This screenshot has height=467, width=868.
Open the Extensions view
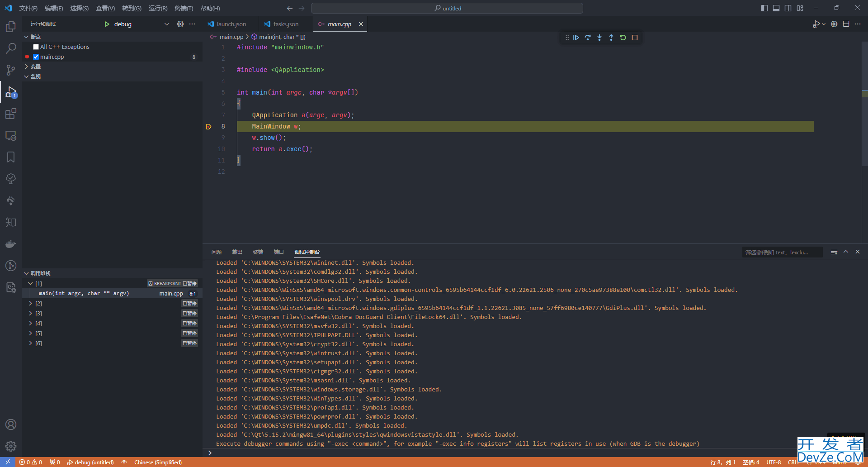11,114
